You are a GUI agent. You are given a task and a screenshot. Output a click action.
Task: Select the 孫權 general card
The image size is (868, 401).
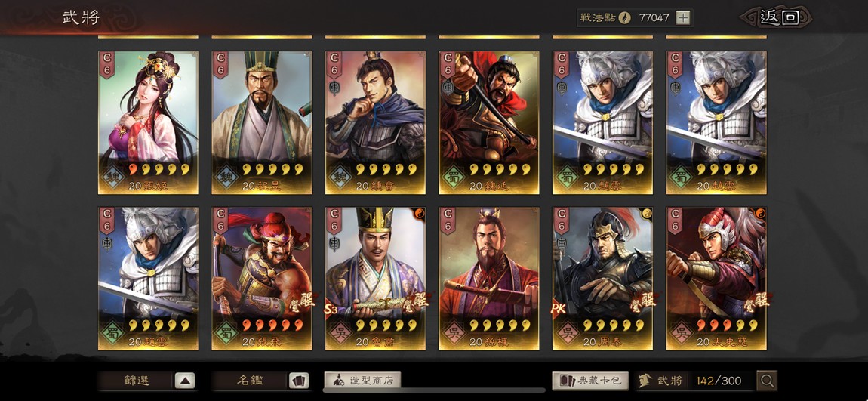click(489, 279)
